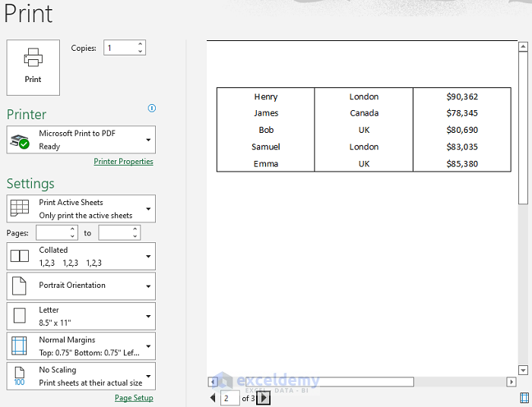This screenshot has height=407, width=532.
Task: Click the Print Active Sheets grid icon
Action: [x=20, y=208]
